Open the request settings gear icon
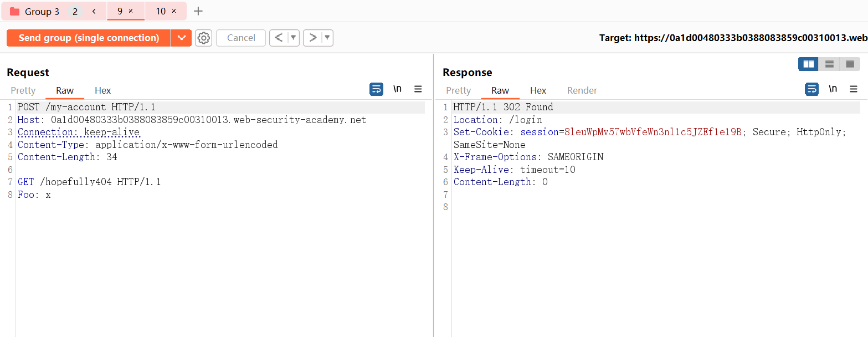 (204, 38)
